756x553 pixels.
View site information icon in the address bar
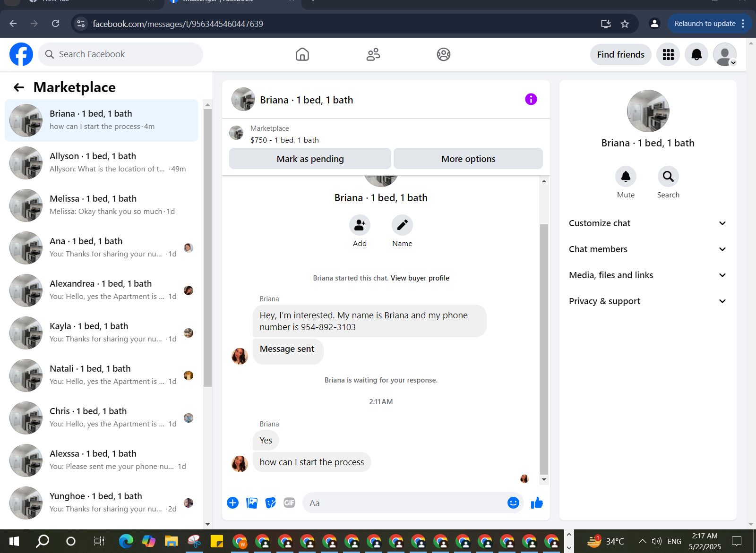[x=81, y=24]
